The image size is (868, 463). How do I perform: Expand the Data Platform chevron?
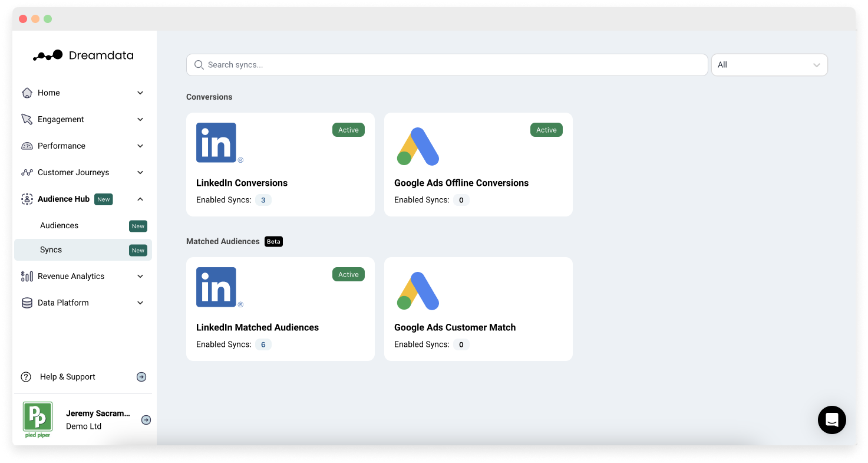click(140, 303)
